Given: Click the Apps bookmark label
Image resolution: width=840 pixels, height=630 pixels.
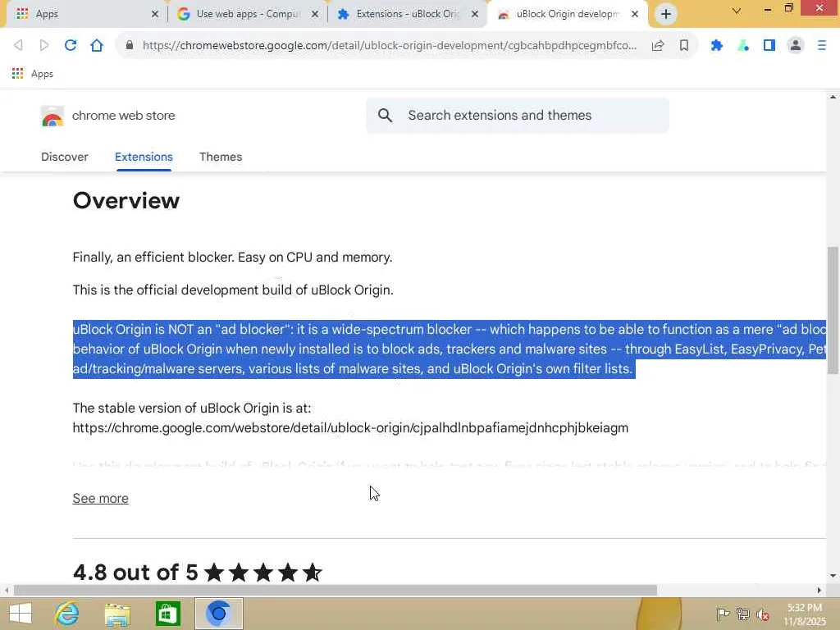Looking at the screenshot, I should click(42, 74).
